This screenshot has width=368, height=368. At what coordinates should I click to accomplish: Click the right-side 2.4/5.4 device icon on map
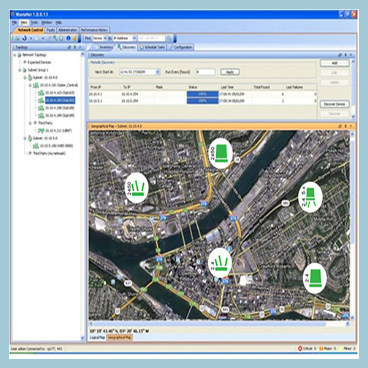pos(310,196)
